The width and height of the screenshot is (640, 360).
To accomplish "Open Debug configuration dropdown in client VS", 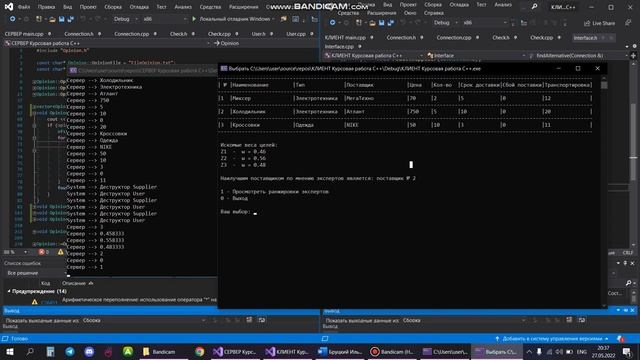I will tap(445, 23).
